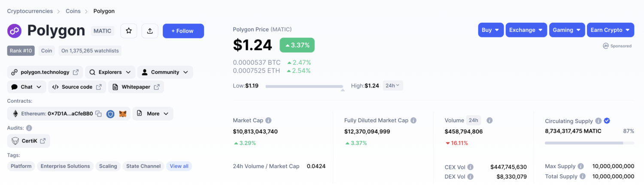This screenshot has height=188, width=644.
Task: Copy the Ethereum contract address
Action: tap(99, 114)
